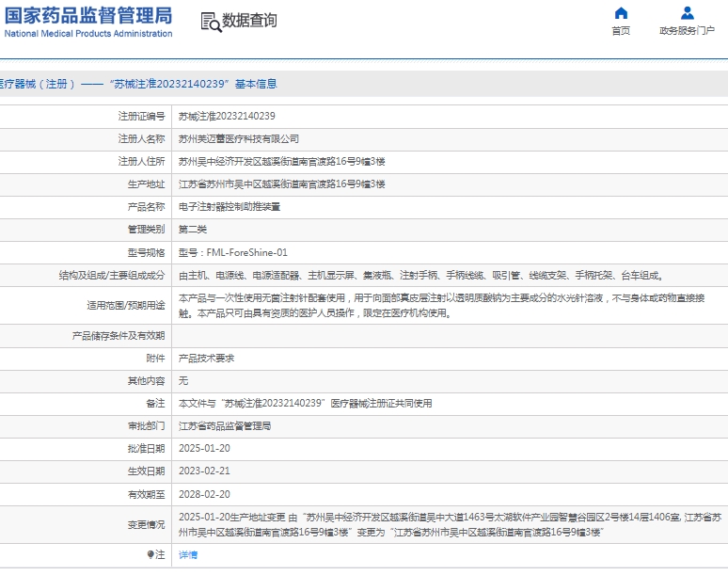This screenshot has height=575, width=728.
Task: Click the 审批部门 field label
Action: (x=146, y=426)
